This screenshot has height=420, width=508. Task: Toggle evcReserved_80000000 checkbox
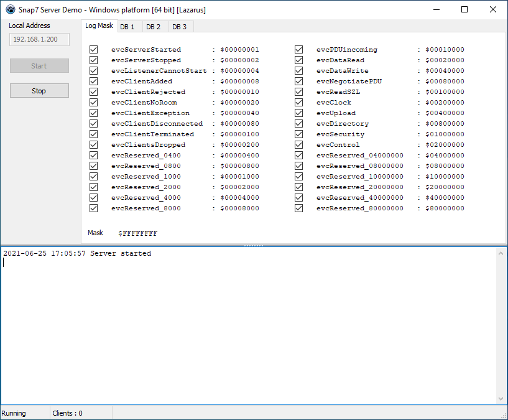(x=298, y=208)
